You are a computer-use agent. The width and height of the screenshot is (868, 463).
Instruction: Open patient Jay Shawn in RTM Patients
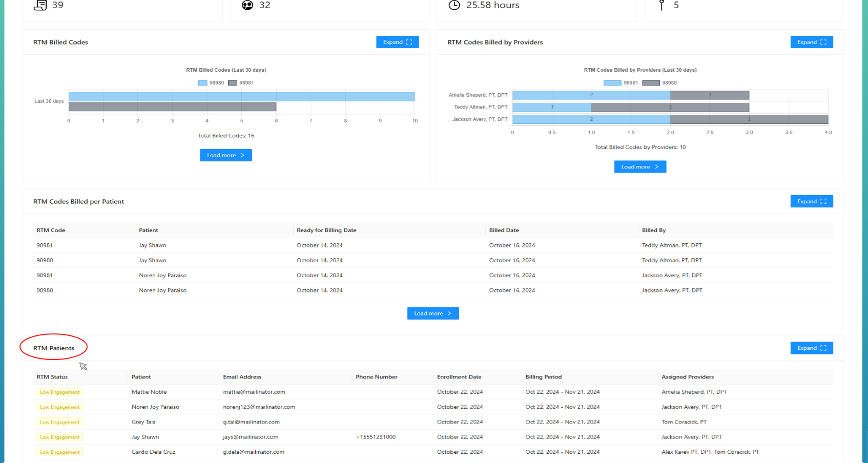coord(145,437)
